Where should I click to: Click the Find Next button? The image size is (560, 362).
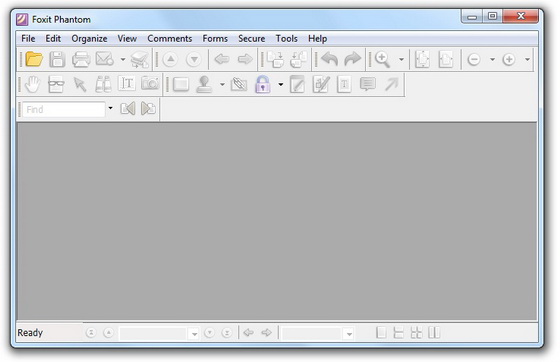[x=148, y=109]
